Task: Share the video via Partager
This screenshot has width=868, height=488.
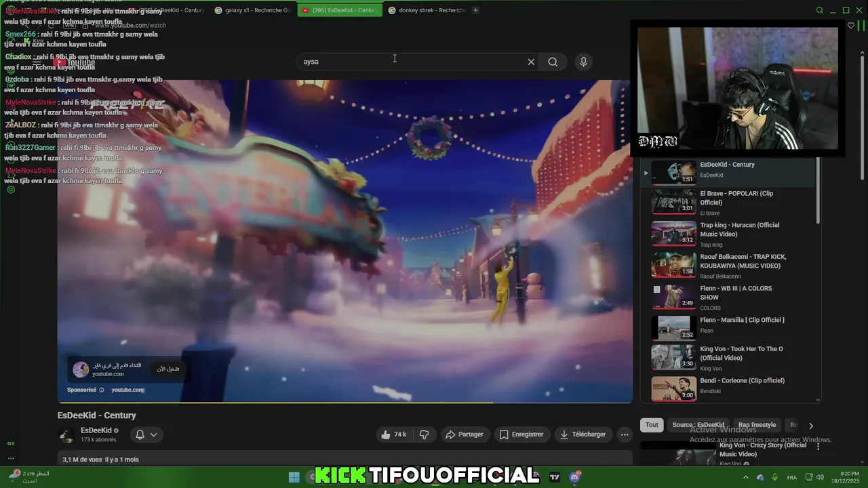Action: coord(465,434)
